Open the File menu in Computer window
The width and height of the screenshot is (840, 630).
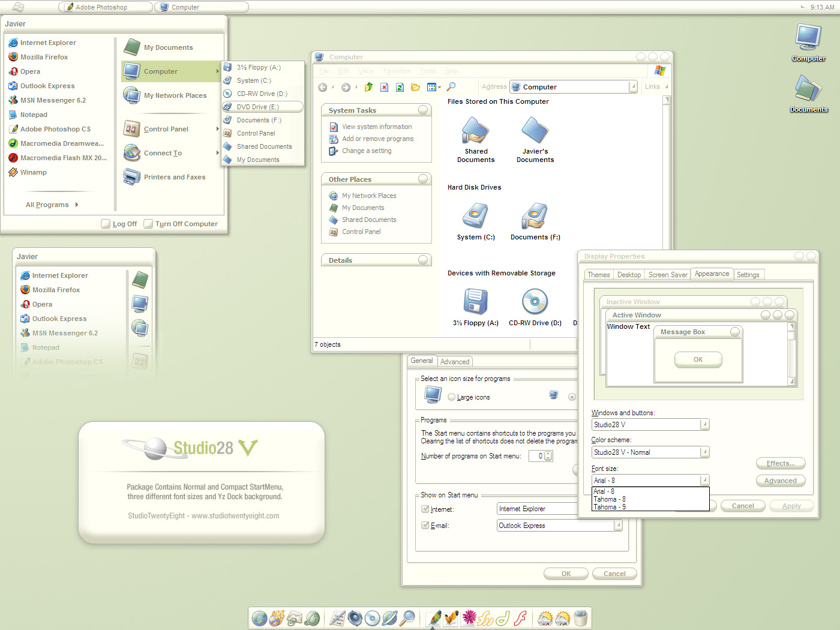pyautogui.click(x=324, y=71)
